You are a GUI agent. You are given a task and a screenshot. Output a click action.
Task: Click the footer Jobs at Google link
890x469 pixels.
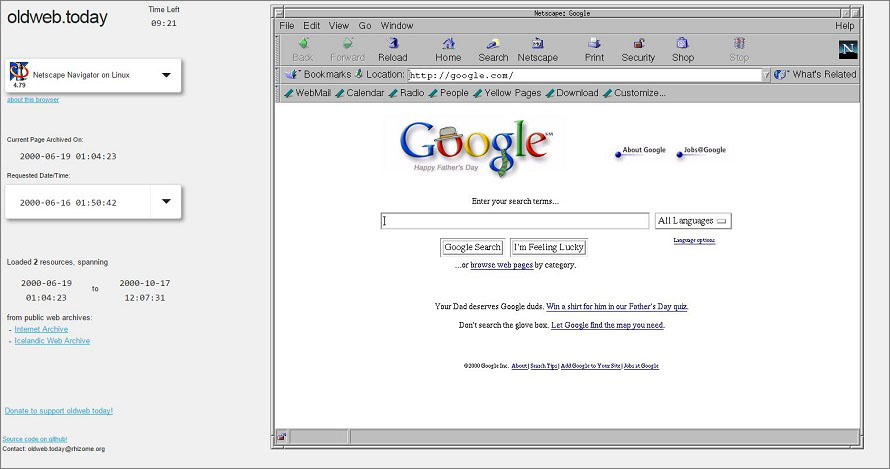coord(641,366)
